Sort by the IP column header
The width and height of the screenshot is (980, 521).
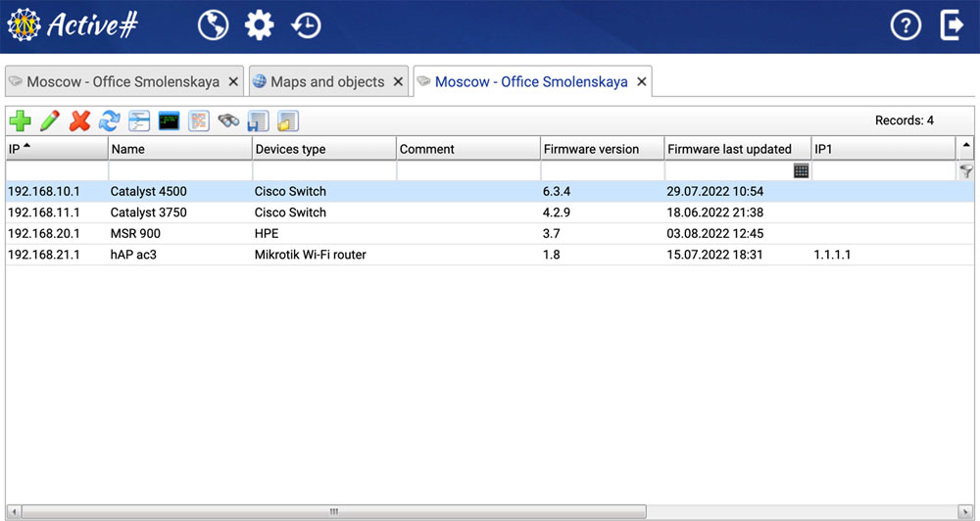[x=56, y=149]
